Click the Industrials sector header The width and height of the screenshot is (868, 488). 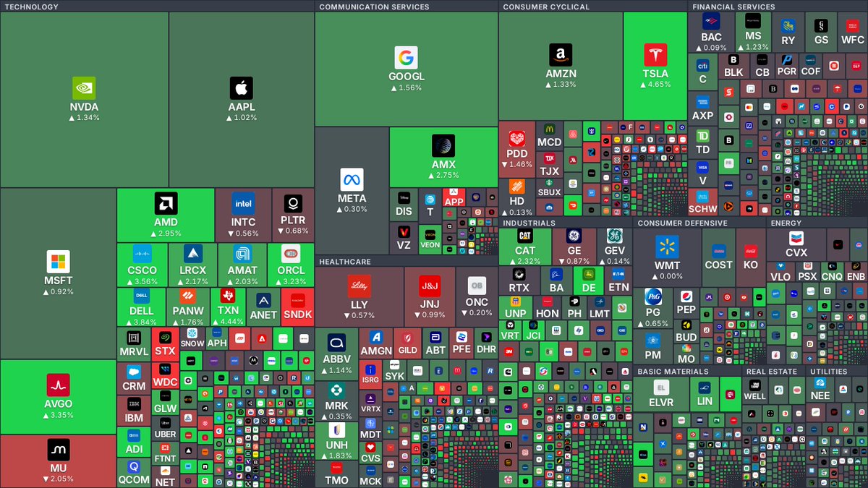[x=529, y=223]
